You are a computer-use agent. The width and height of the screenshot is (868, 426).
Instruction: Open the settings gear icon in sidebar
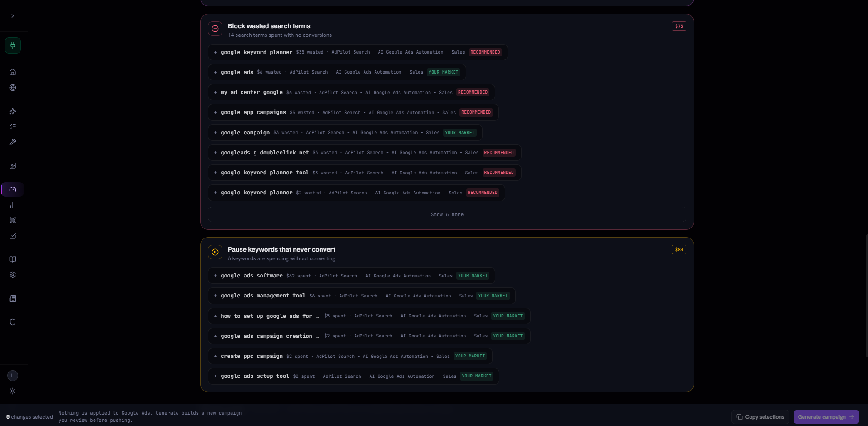click(13, 275)
